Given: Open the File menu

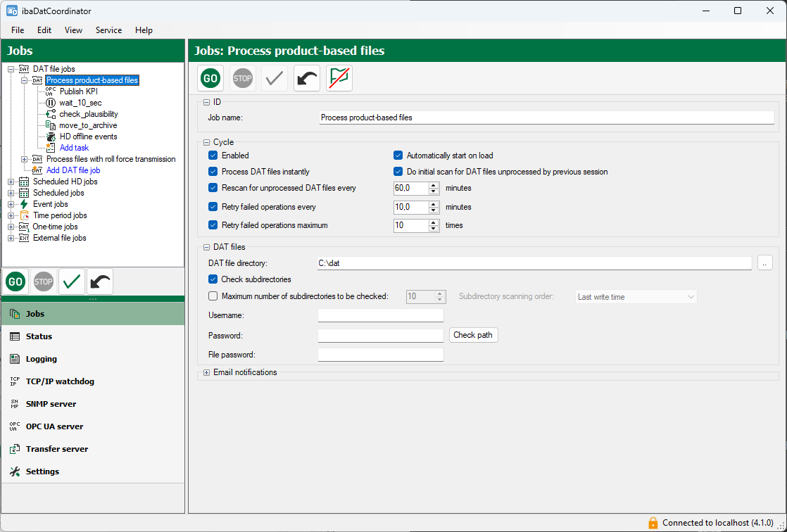Looking at the screenshot, I should tap(18, 30).
